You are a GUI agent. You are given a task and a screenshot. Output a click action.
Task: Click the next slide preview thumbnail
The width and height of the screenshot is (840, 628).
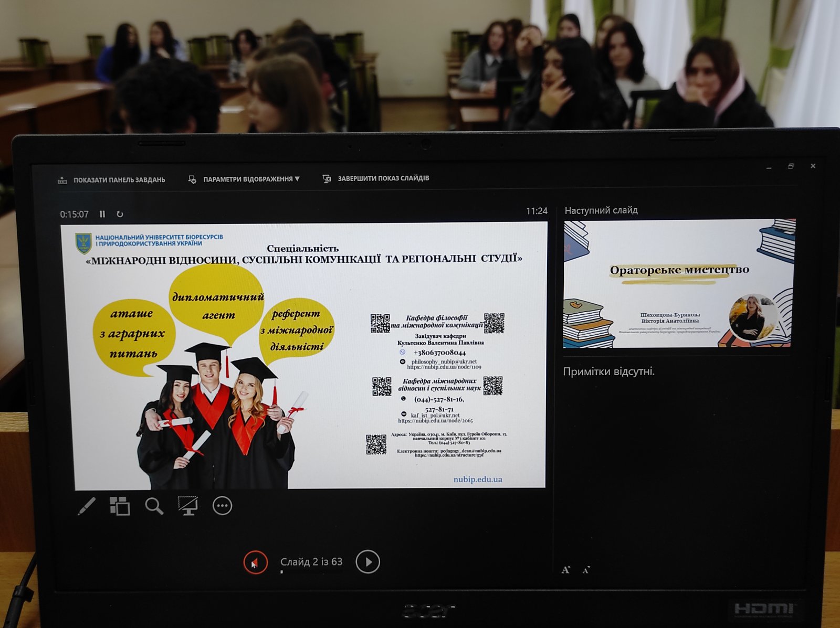679,283
